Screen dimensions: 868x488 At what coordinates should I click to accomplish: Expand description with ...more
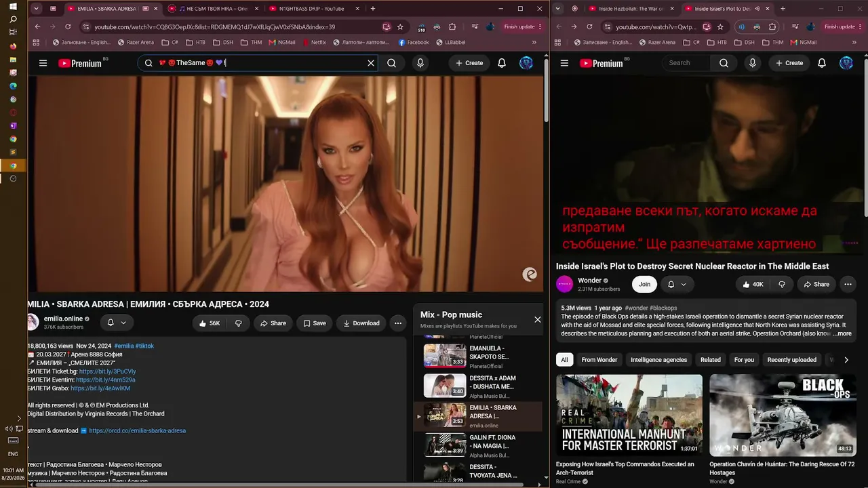(x=842, y=333)
